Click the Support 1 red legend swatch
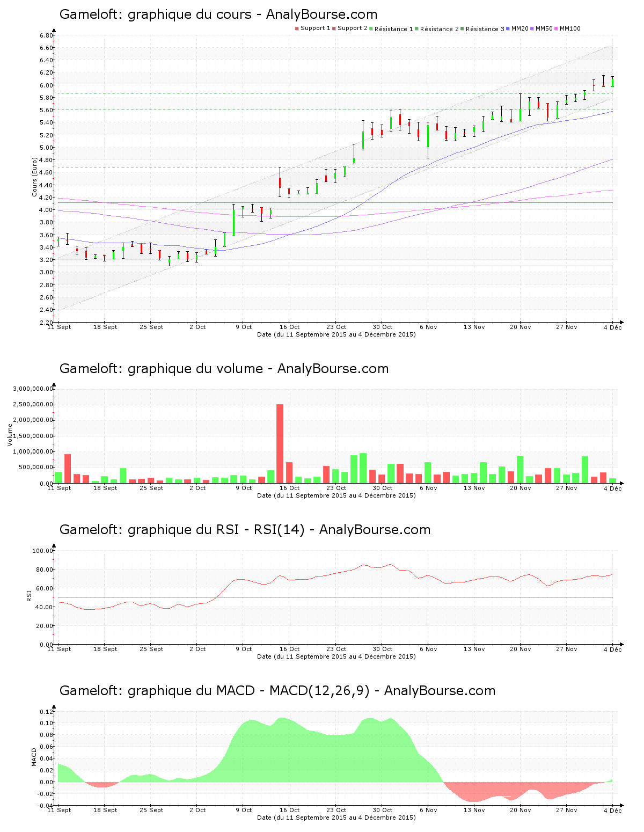644x832 pixels. 297,28
